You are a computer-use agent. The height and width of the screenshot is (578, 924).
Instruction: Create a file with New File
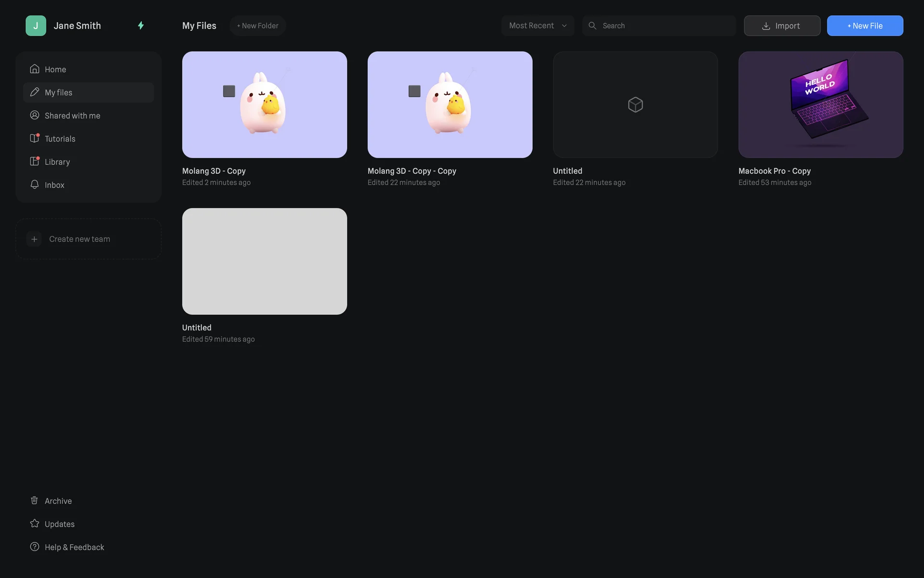tap(865, 26)
